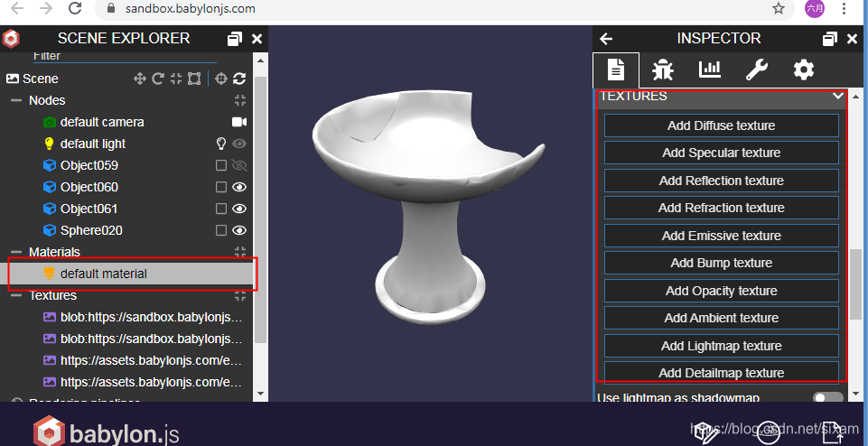Click the browser forward arrow
Viewport: 868px width, 446px height.
[46, 8]
